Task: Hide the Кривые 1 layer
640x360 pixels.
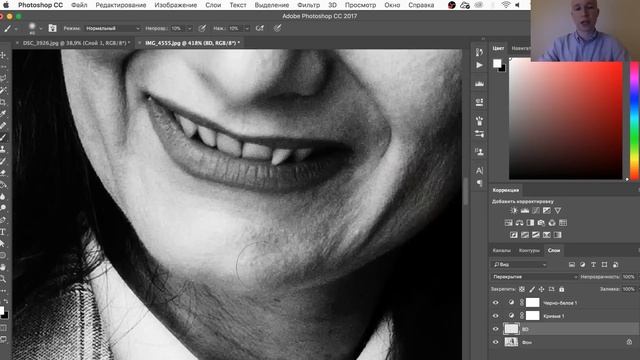Action: pyautogui.click(x=496, y=316)
